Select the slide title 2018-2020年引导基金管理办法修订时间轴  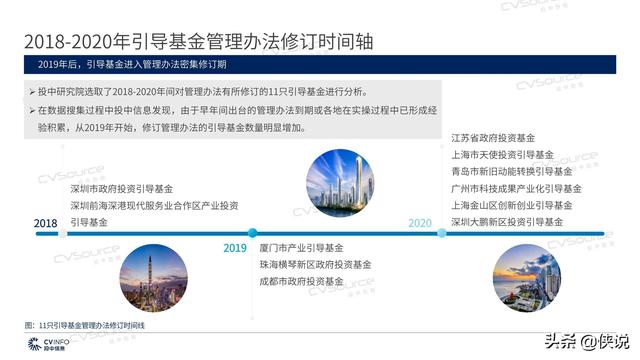point(198,42)
